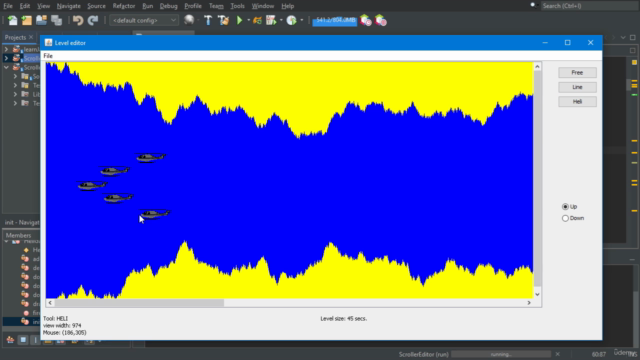640x360 pixels.
Task: Click the globe browser icon in the toolbar
Action: [189, 20]
